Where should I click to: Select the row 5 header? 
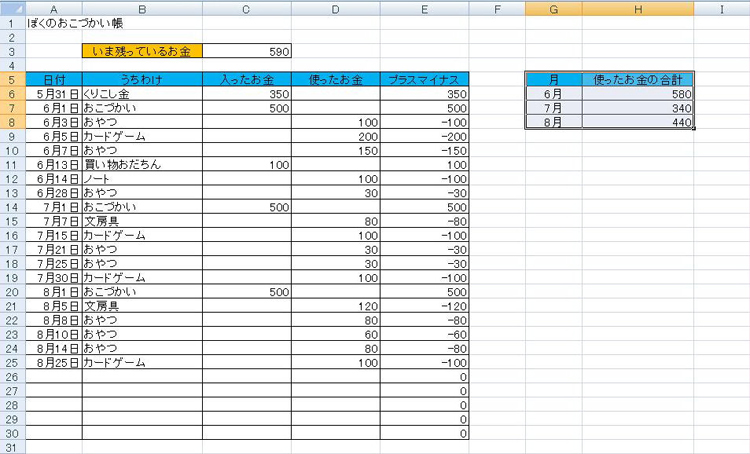[12, 79]
